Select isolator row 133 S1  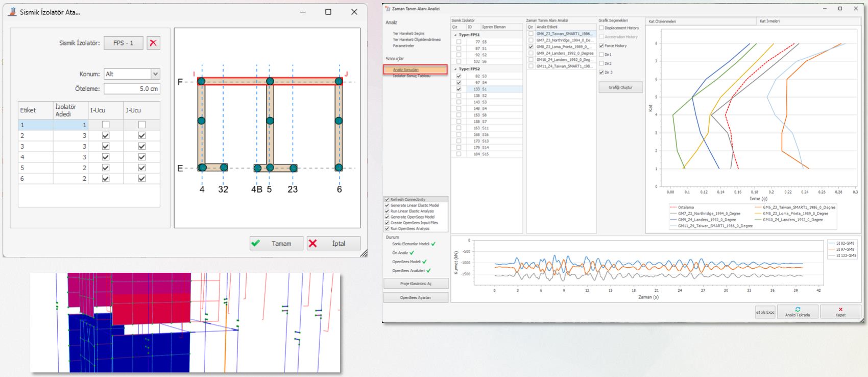[487, 89]
